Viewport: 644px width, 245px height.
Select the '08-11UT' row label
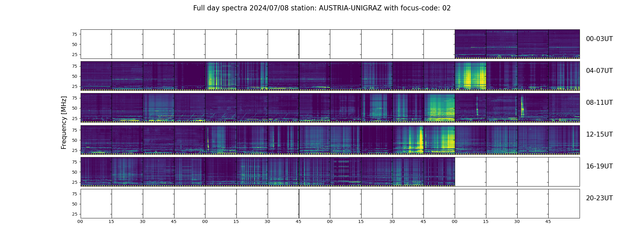pos(599,103)
